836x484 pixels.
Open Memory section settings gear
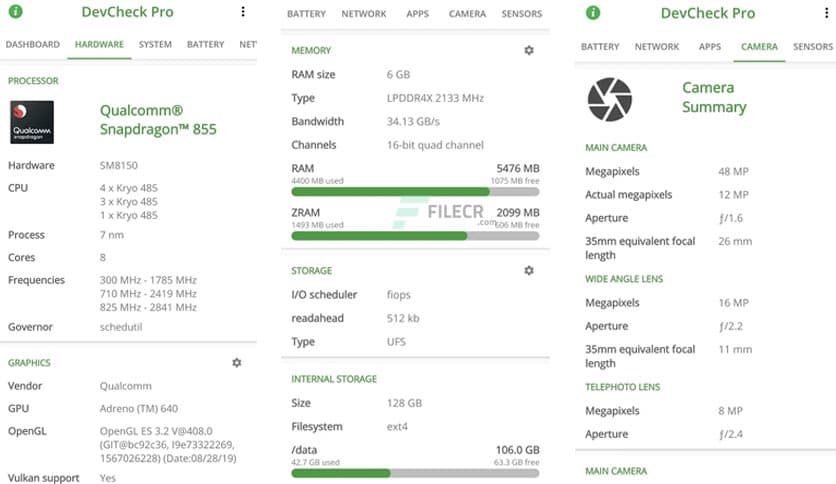(529, 50)
